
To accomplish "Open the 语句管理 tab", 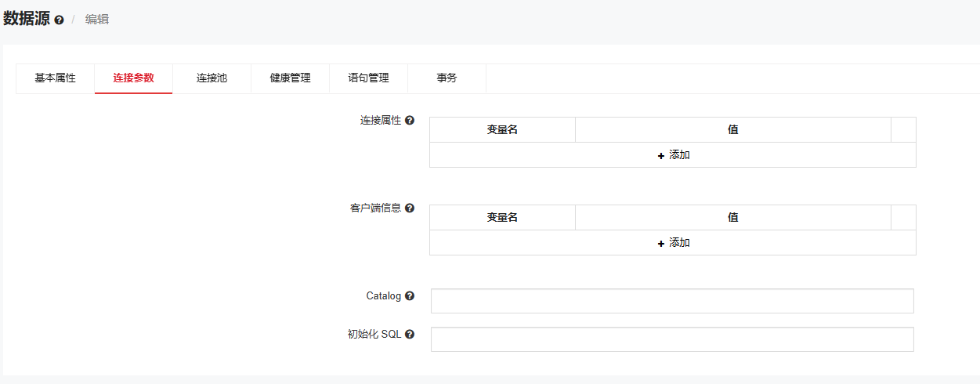I will (x=368, y=78).
